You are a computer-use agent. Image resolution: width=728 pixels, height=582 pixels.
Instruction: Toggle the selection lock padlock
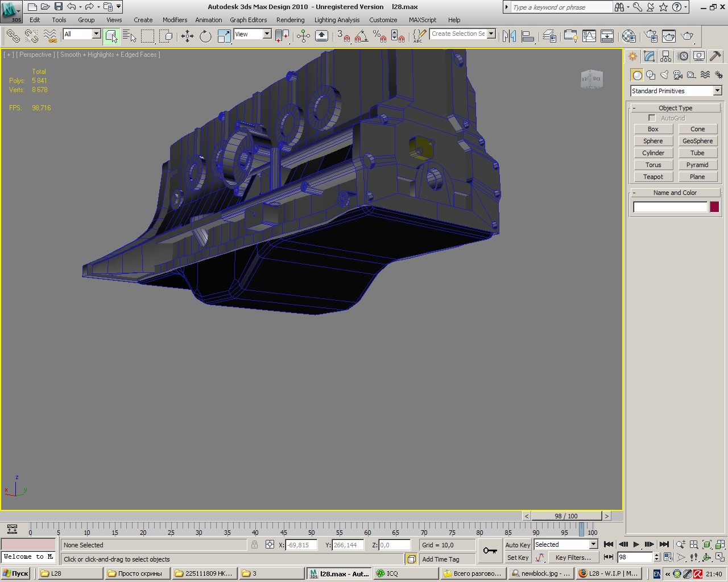[254, 544]
